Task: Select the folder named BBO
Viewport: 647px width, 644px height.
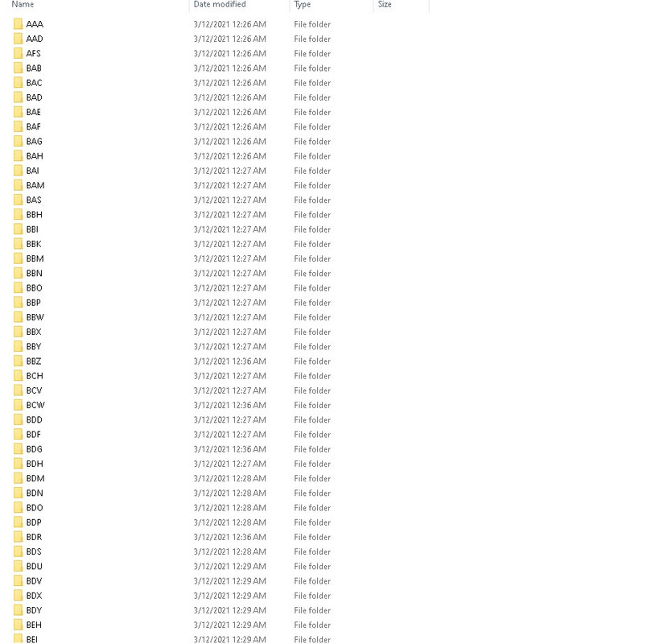Action: tap(35, 288)
